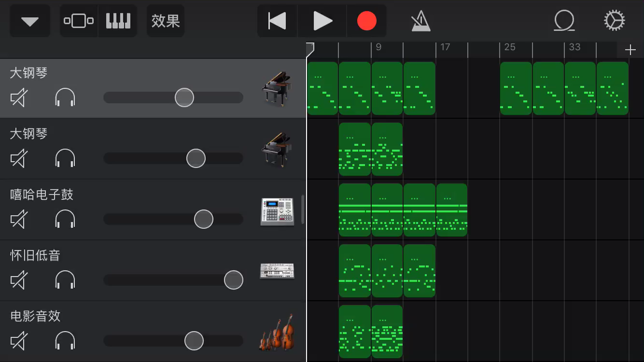Mute the 嘻哈电子鼓 track

[18, 219]
